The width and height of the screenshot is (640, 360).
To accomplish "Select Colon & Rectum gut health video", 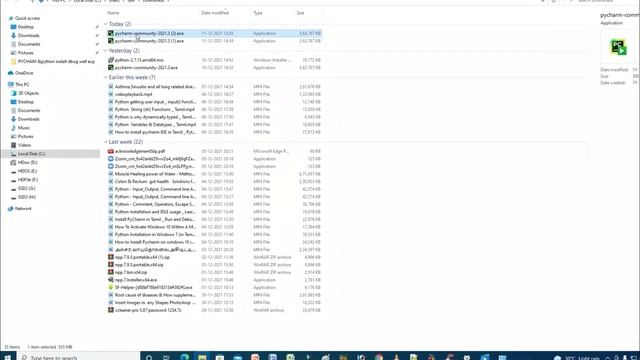I will click(x=155, y=182).
